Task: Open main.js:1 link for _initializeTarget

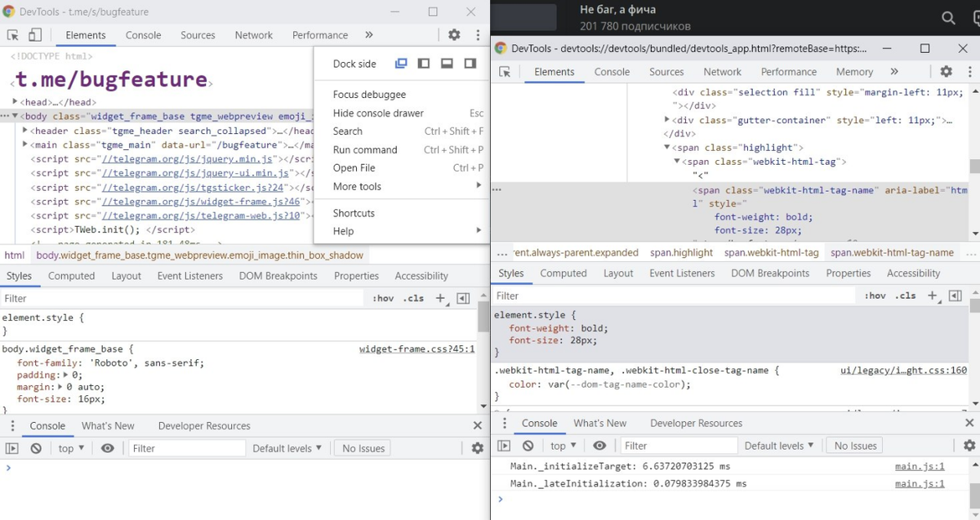Action: coord(920,467)
